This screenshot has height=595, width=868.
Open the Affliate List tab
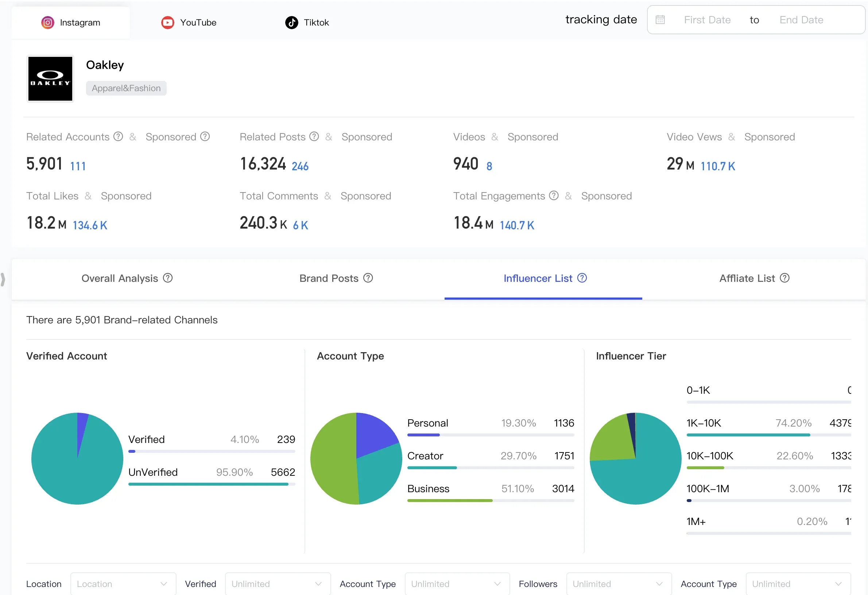pyautogui.click(x=754, y=279)
